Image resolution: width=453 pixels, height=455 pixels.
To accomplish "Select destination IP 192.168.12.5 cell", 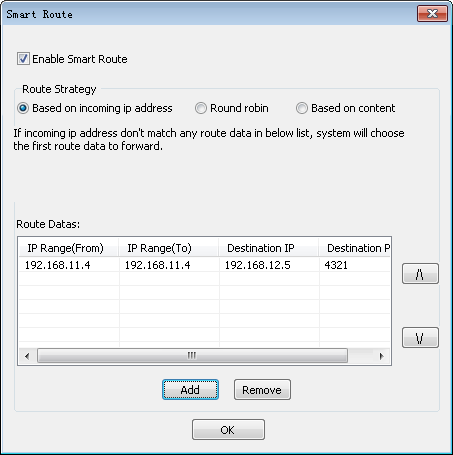I will coord(269,265).
